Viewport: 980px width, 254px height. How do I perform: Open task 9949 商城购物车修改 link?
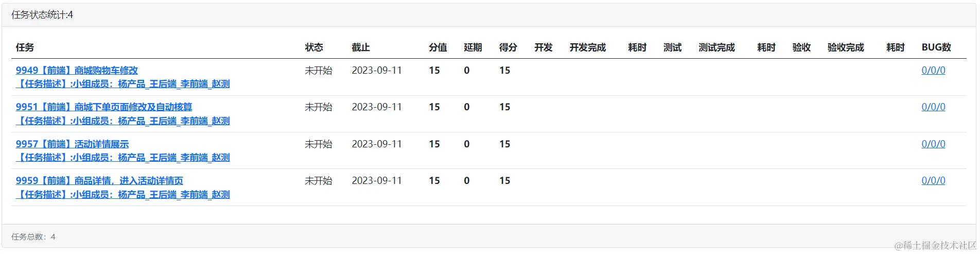[x=77, y=70]
